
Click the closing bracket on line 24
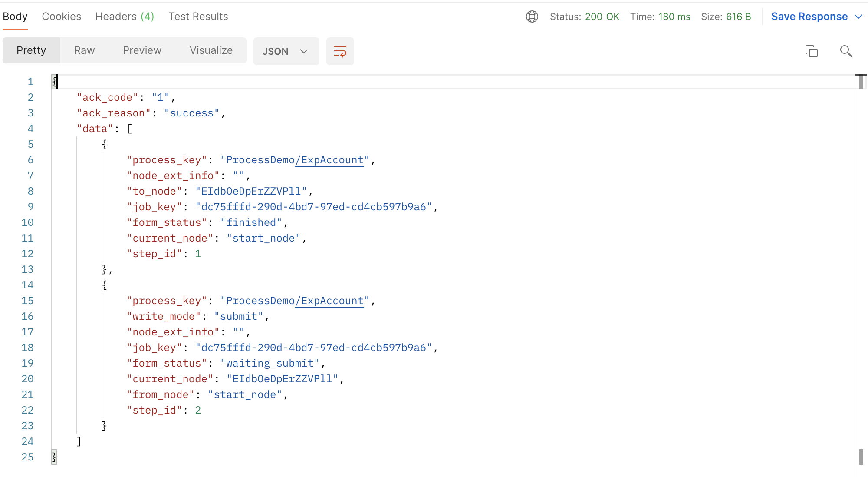[79, 441]
